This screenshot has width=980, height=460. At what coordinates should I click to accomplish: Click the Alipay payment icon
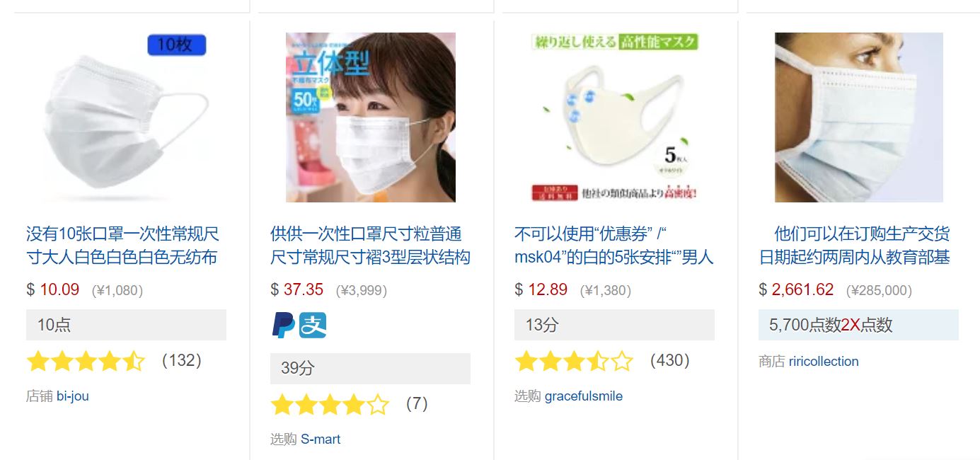tap(313, 325)
